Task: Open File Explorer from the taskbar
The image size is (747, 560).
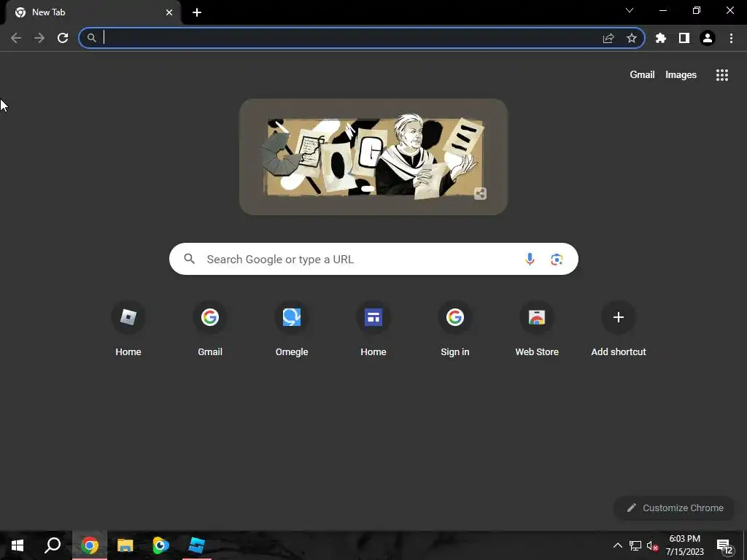Action: 125,545
